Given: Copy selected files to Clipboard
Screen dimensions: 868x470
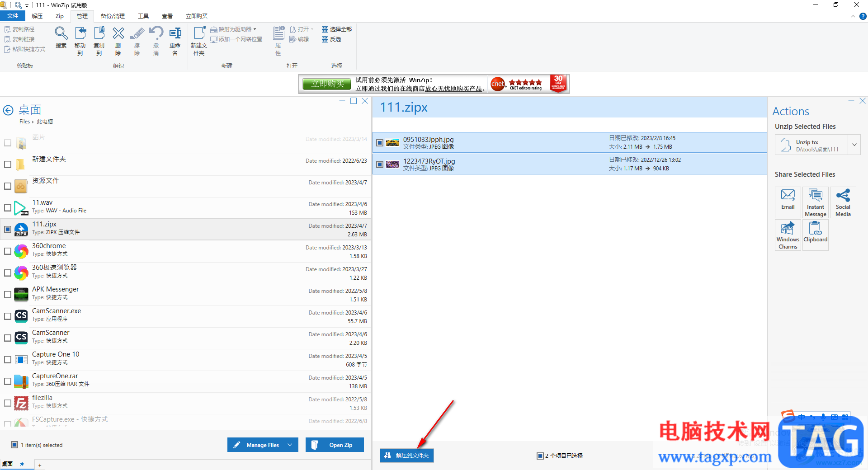Looking at the screenshot, I should 816,235.
